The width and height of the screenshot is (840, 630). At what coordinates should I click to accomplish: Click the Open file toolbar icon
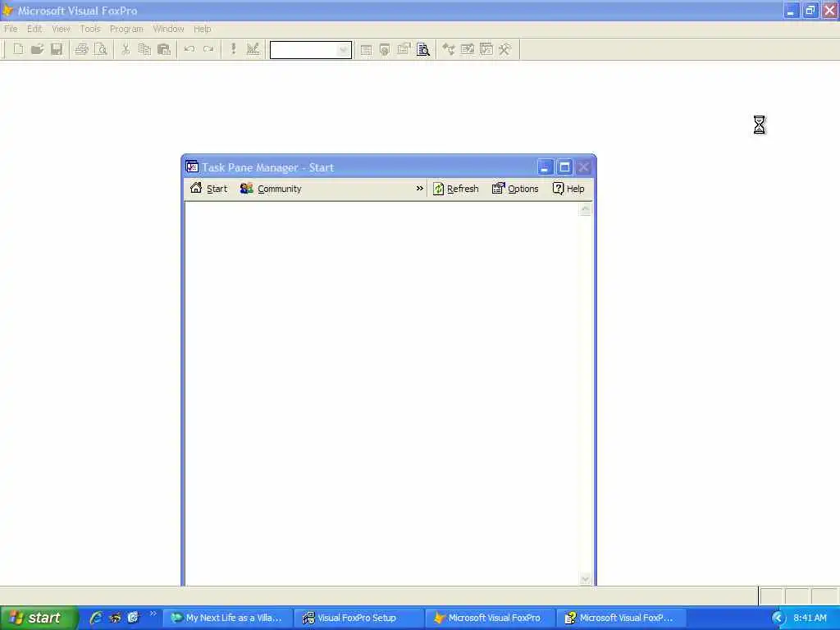pos(37,50)
